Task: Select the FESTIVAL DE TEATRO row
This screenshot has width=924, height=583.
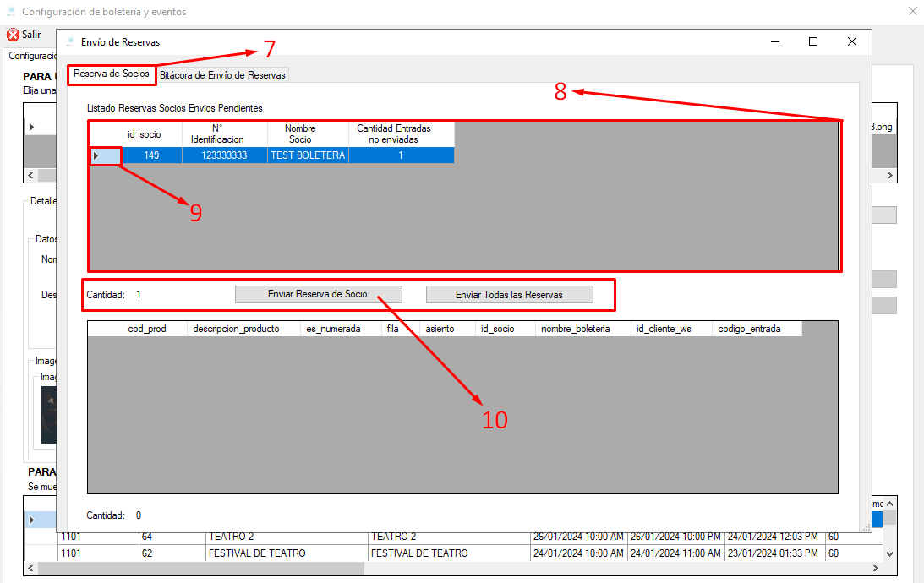Action: point(454,553)
